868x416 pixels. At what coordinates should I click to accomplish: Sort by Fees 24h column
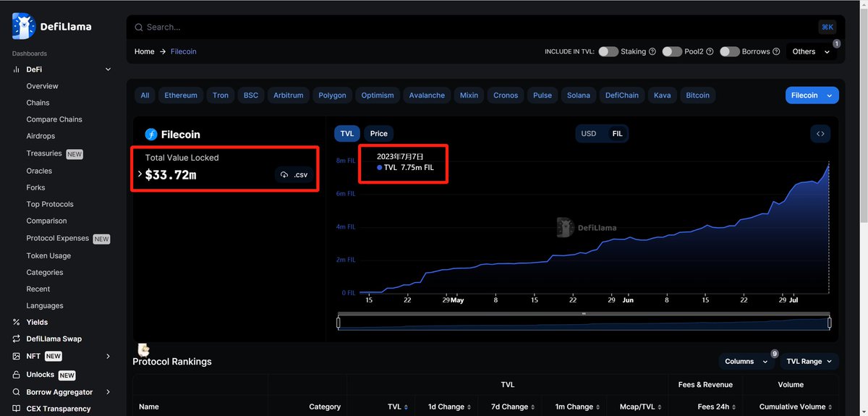[x=736, y=407]
